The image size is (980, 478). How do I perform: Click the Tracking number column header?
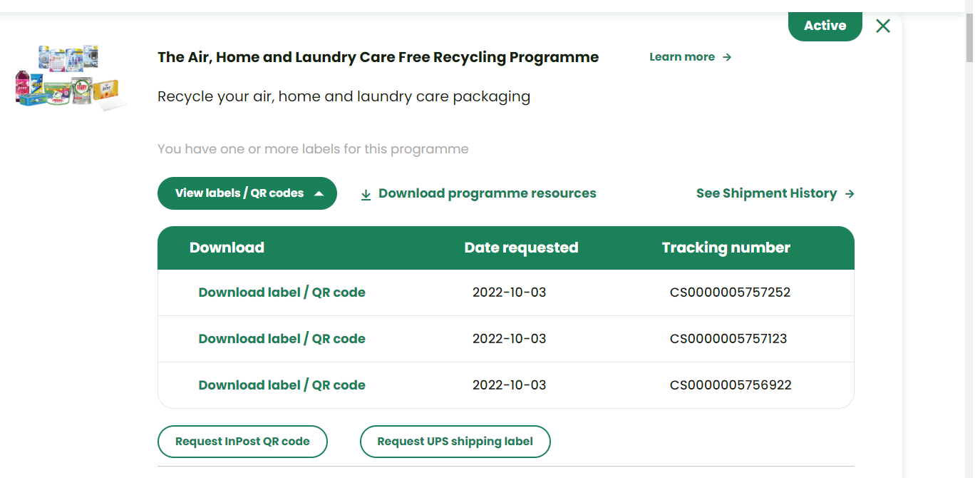[x=726, y=248]
